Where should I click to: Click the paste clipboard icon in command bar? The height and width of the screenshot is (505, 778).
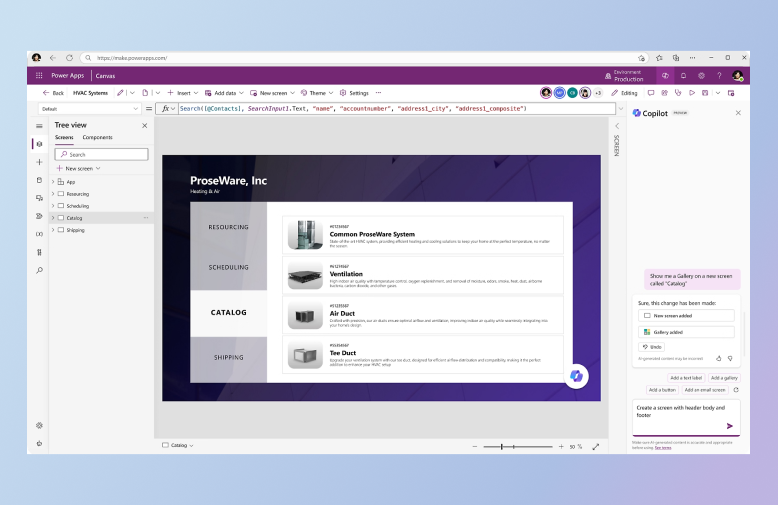[145, 93]
